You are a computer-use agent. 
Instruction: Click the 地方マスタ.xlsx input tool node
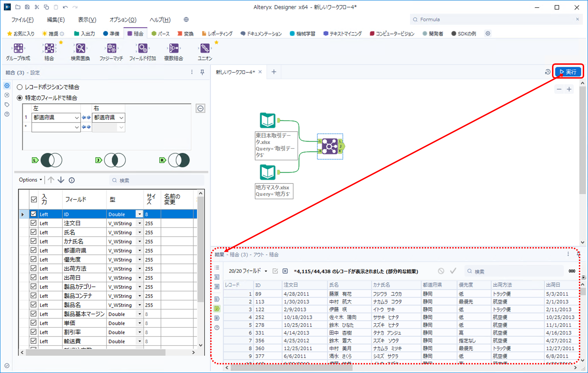click(267, 172)
